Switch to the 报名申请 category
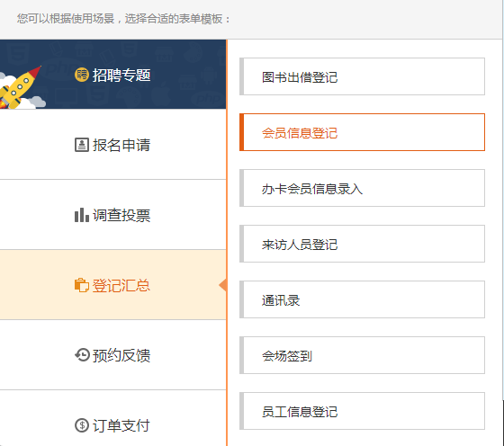The height and width of the screenshot is (446, 504). tap(112, 145)
